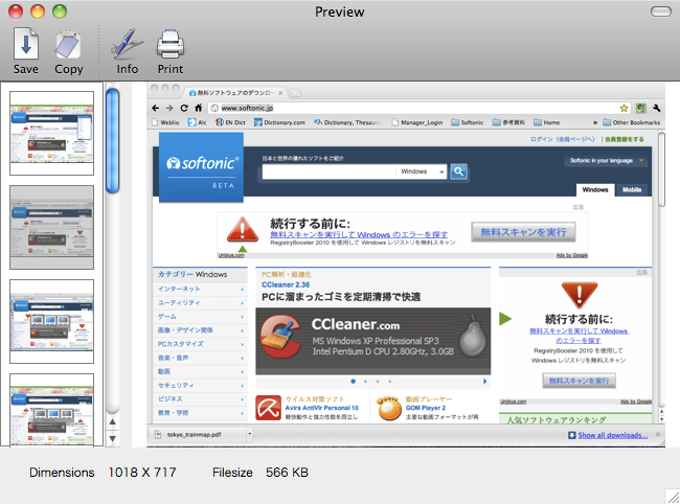Click the GOM Player paw icon

(x=389, y=408)
